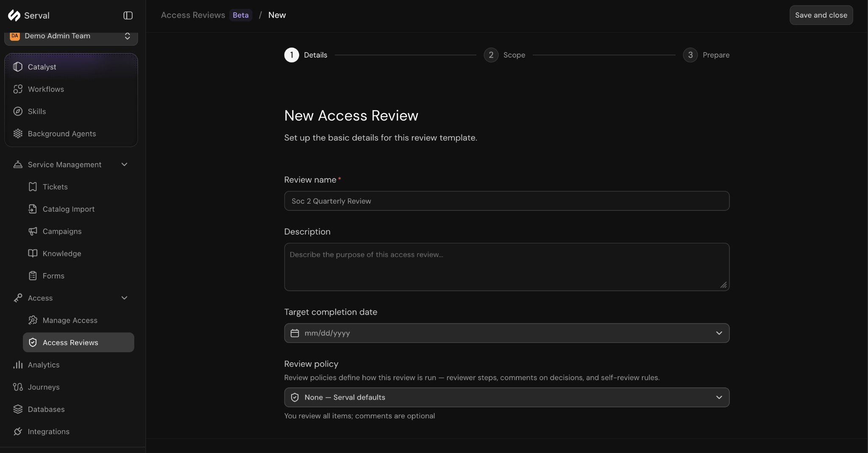Click the Background Agents grid icon
Viewport: 868px width, 453px height.
pyautogui.click(x=18, y=133)
